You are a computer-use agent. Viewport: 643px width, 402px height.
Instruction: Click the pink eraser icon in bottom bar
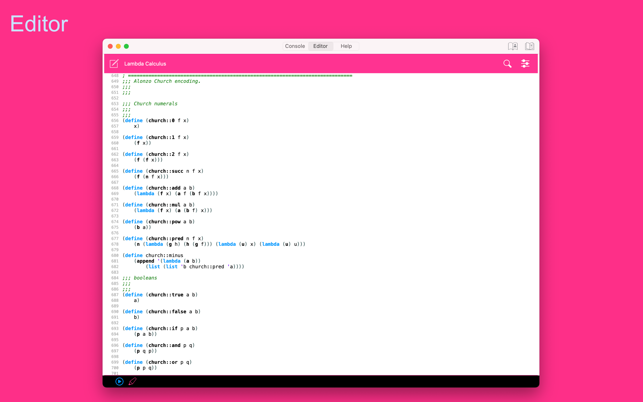coord(132,381)
